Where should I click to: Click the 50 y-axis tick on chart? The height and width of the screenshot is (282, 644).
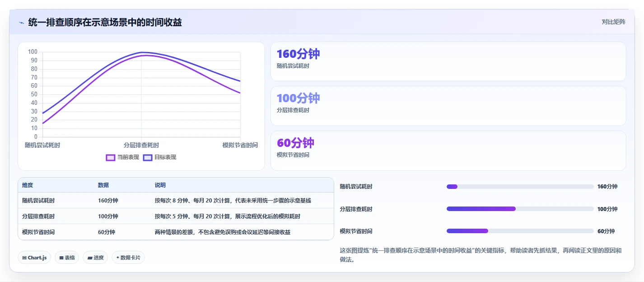34,94
